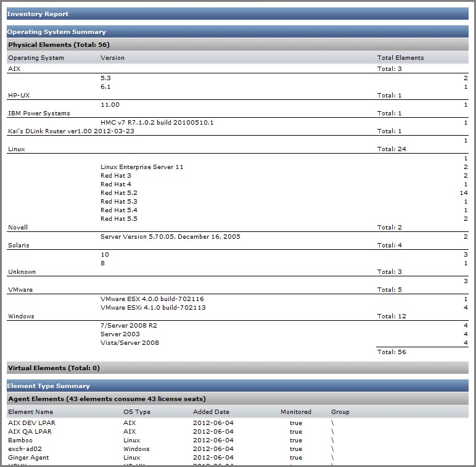Click AIX version 6.1 entry
This screenshot has width=476, height=467.
tap(105, 87)
